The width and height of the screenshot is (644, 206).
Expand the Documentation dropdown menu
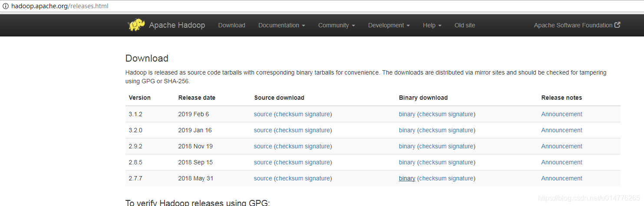(x=281, y=25)
